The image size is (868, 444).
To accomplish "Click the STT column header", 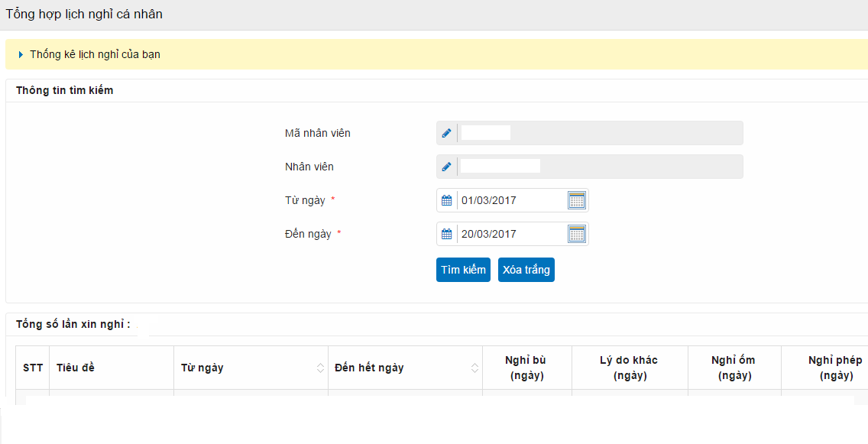I will [33, 368].
